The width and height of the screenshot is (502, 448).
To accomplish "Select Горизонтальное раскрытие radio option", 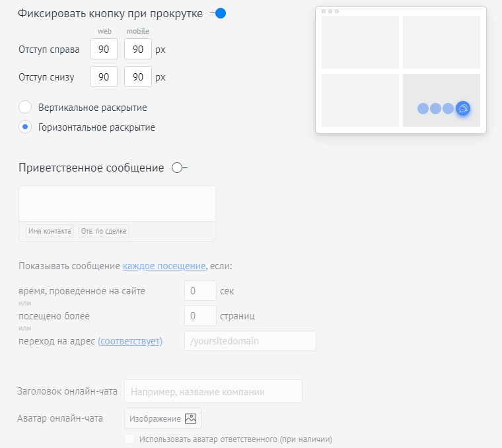I will pyautogui.click(x=25, y=127).
